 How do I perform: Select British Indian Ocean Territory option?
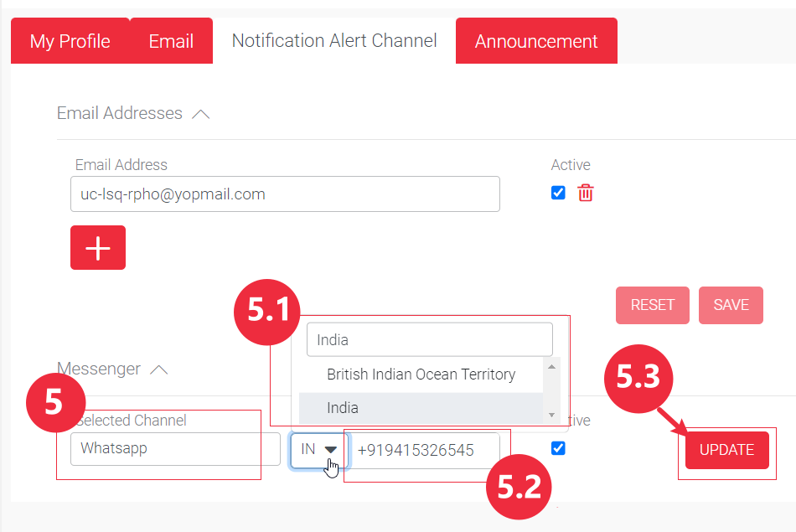421,374
